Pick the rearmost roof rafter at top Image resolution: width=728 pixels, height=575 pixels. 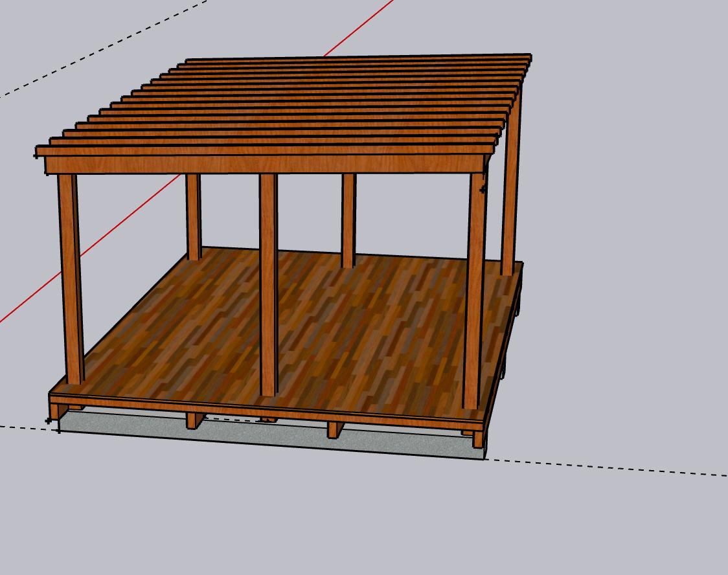coord(356,59)
